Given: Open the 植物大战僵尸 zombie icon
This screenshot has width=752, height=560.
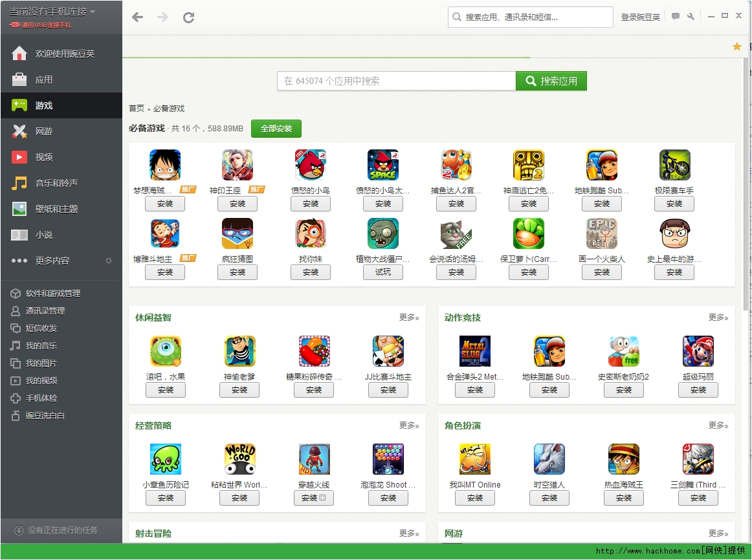Looking at the screenshot, I should click(x=383, y=233).
